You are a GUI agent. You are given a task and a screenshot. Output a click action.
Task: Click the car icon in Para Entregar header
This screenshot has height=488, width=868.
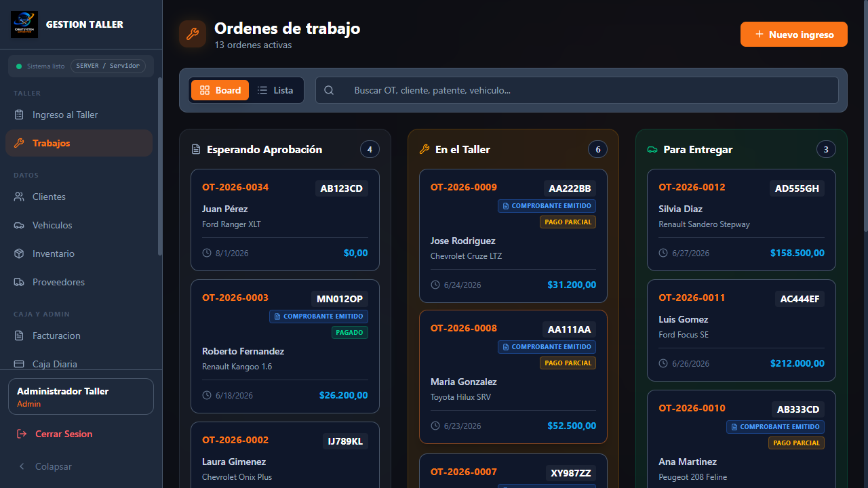(653, 149)
